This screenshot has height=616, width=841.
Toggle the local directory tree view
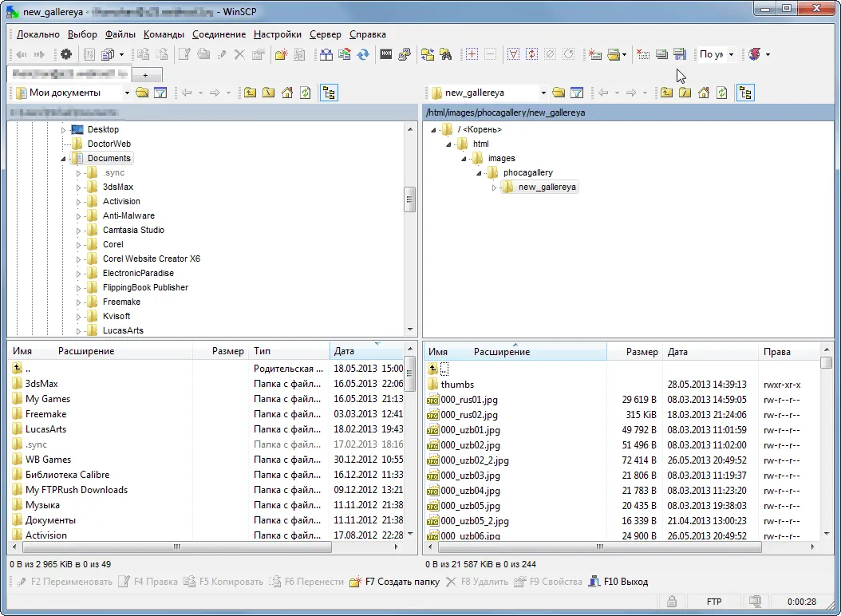click(329, 93)
